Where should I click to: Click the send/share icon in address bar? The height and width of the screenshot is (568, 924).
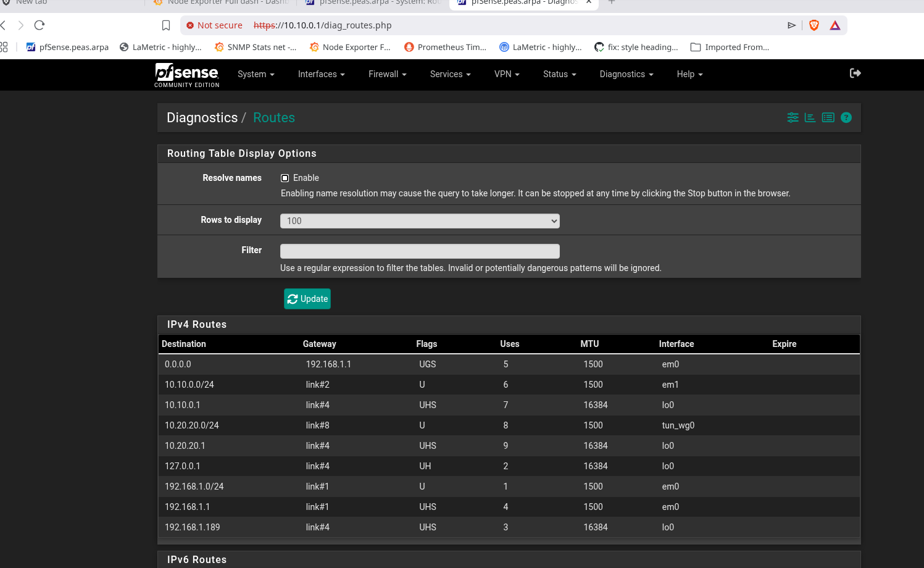tap(792, 25)
